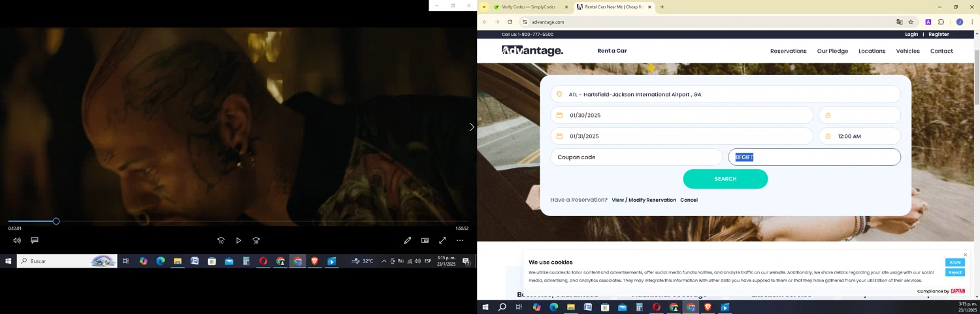The width and height of the screenshot is (980, 314).
Task: Expand video player to full screen
Action: click(442, 240)
